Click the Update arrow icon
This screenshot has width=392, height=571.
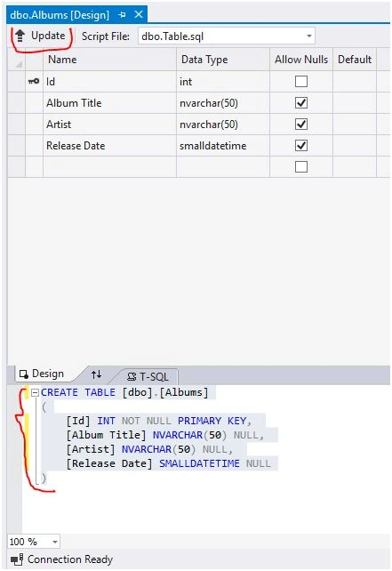pos(20,36)
